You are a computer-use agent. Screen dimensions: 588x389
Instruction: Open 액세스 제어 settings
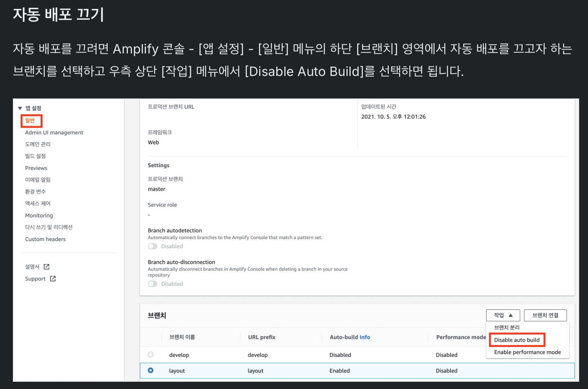[x=38, y=203]
